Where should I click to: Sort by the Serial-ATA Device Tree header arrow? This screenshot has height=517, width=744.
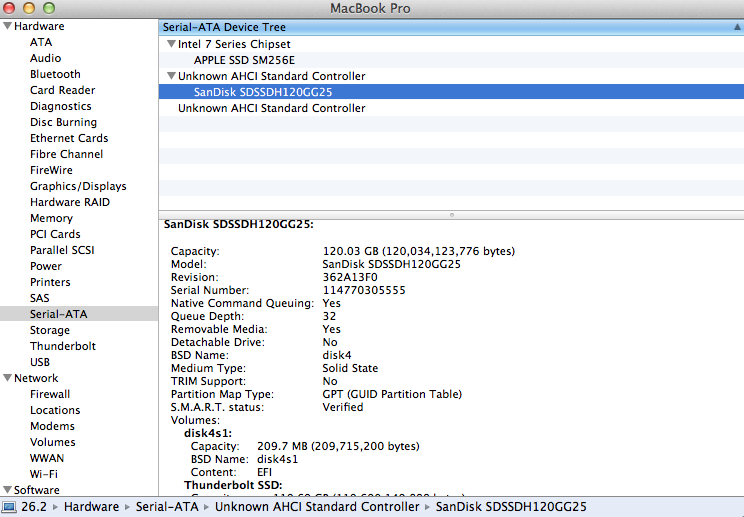click(737, 27)
